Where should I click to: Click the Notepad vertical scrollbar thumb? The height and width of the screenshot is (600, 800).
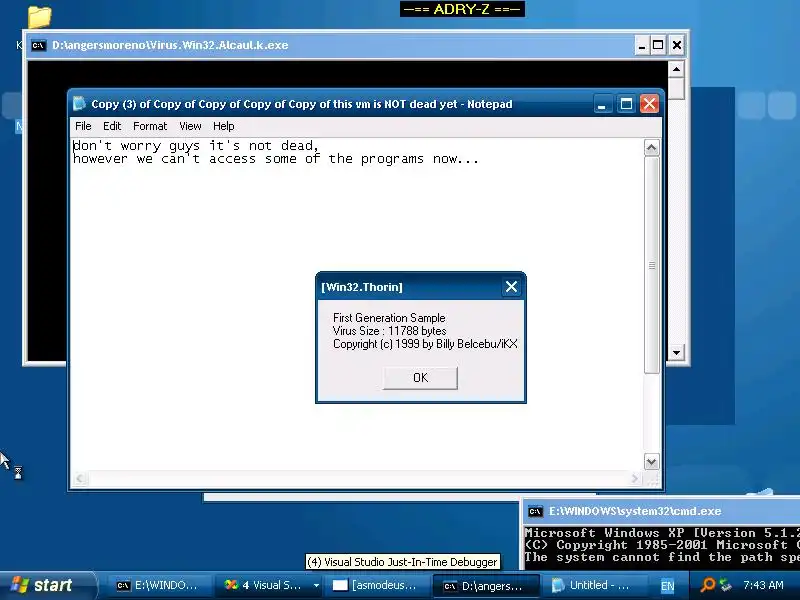[x=651, y=265]
